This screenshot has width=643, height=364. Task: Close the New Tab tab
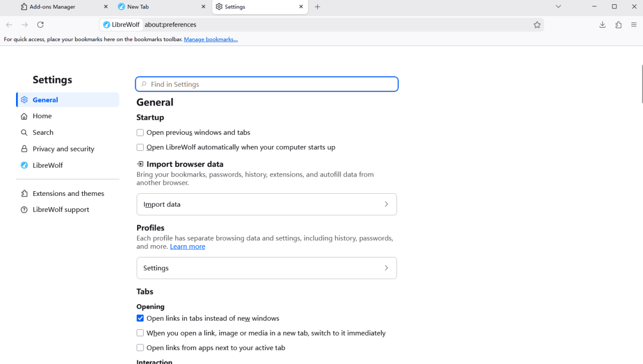coord(203,7)
